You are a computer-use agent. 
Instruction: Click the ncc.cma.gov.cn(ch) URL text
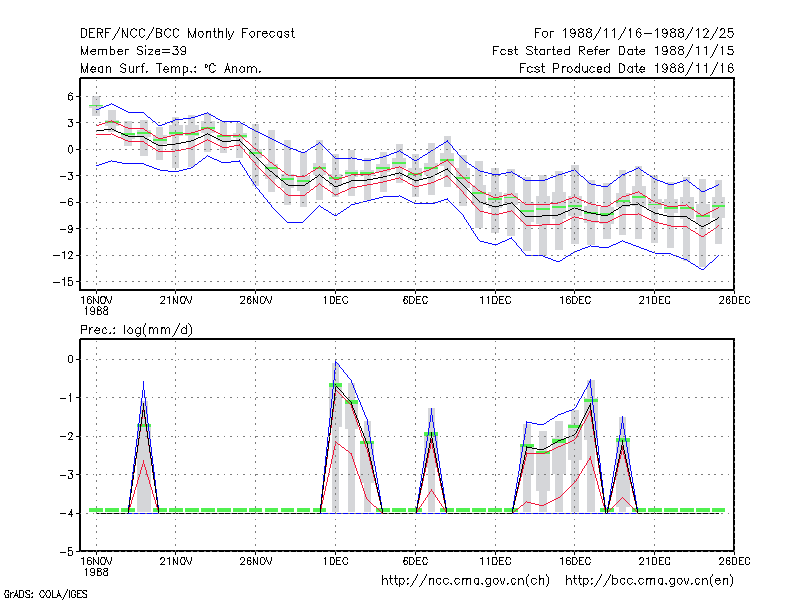465,581
